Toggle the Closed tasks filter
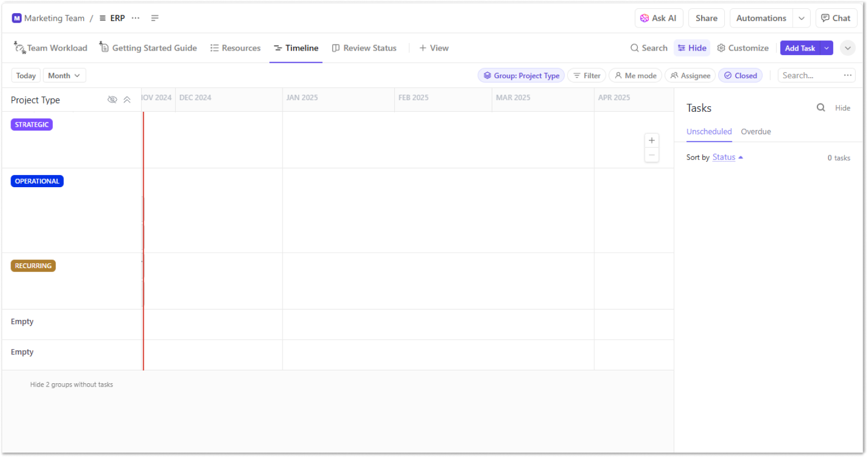Viewport: 868px width, 457px height. [x=740, y=75]
